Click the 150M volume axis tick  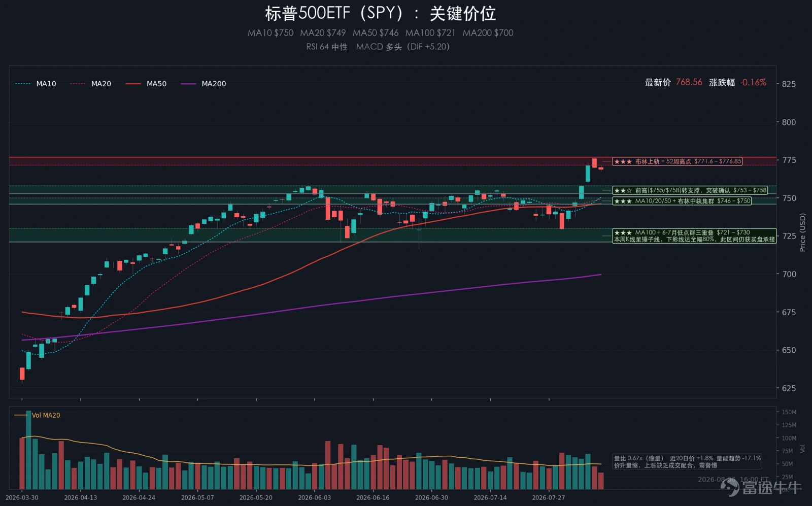(x=789, y=412)
